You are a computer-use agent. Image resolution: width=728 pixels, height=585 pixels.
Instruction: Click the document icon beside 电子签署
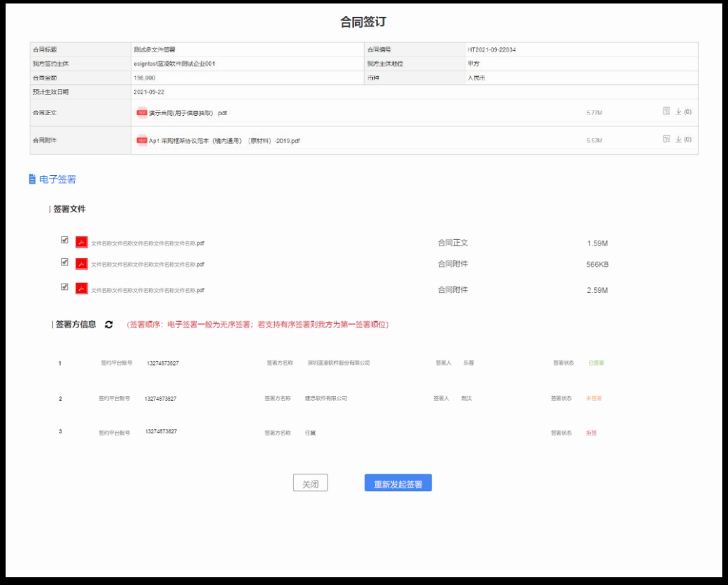click(x=32, y=179)
